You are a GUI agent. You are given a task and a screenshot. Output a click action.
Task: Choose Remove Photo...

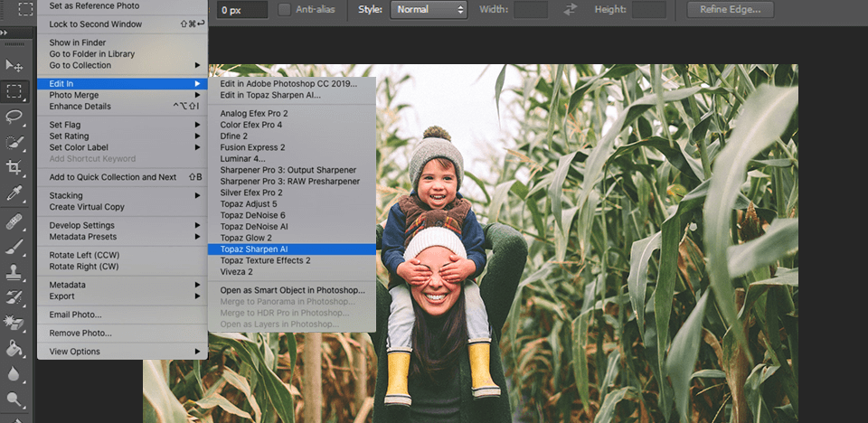[x=122, y=334]
